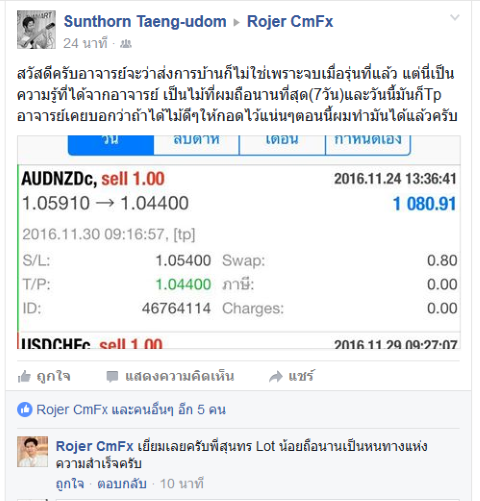Click ตอบกลับ reply under the comment
Screen dimensions: 480x501
[122, 484]
